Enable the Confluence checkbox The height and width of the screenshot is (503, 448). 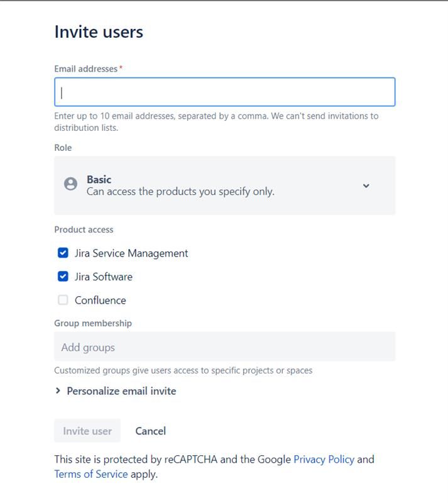click(x=63, y=300)
